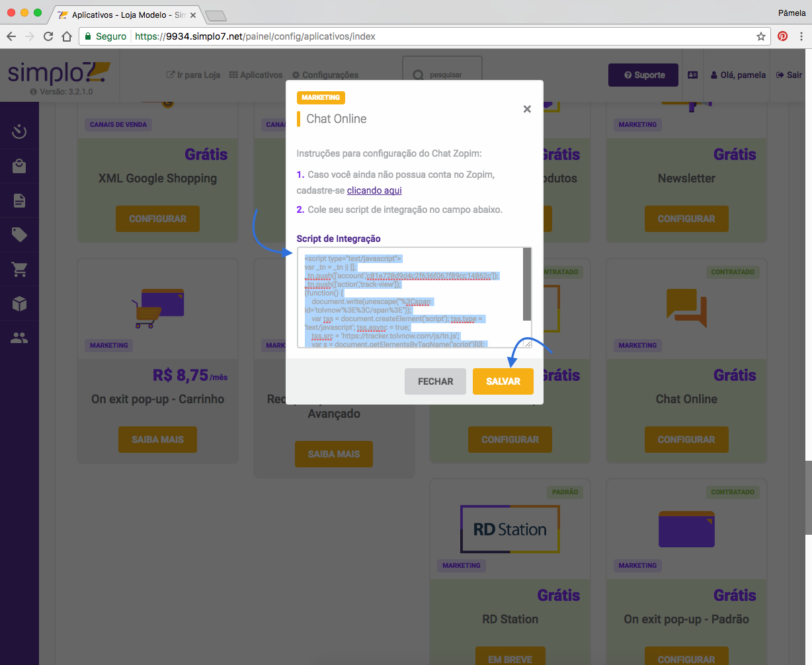This screenshot has width=812, height=665.
Task: Click the On exit pop-up Padrão thumbnail
Action: click(x=686, y=528)
